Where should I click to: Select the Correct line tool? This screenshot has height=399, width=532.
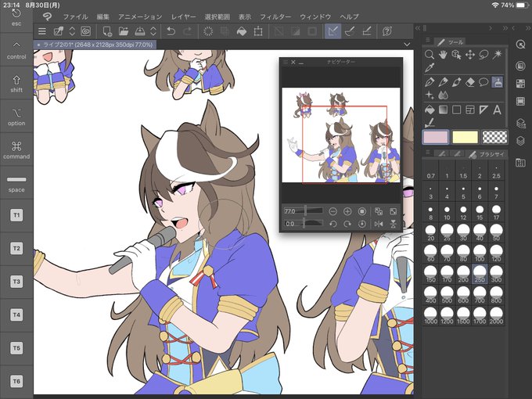(x=430, y=123)
